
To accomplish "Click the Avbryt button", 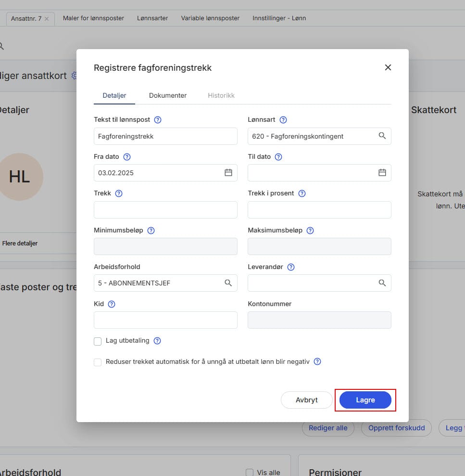I will [307, 400].
